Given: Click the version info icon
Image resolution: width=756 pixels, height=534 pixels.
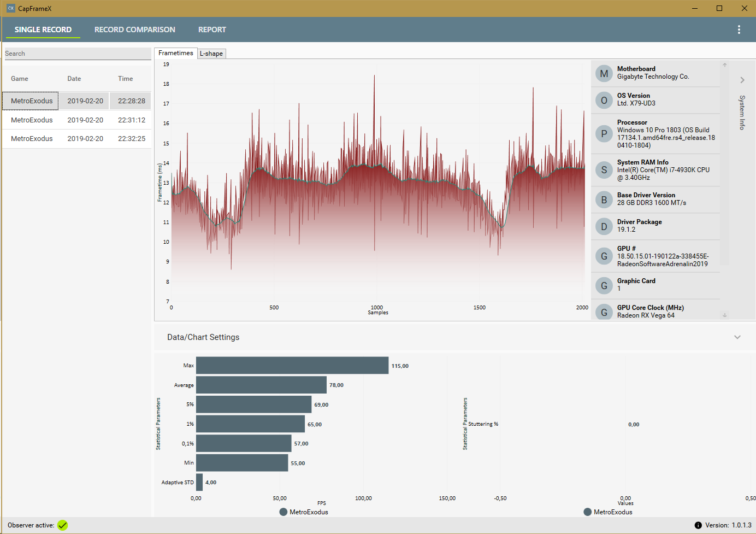Looking at the screenshot, I should point(698,525).
